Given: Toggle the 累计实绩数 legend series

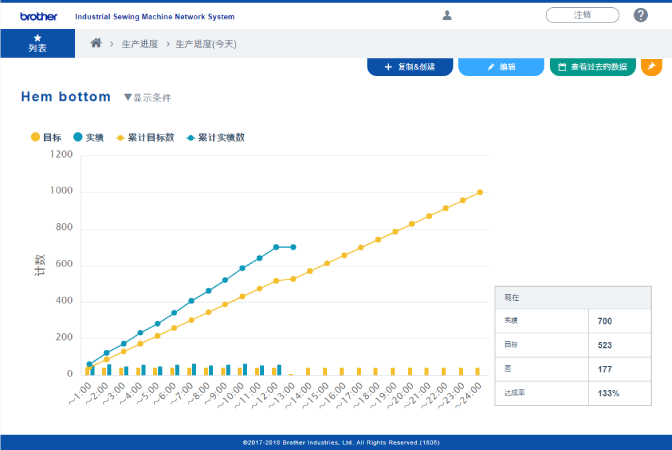Looking at the screenshot, I should [215, 137].
